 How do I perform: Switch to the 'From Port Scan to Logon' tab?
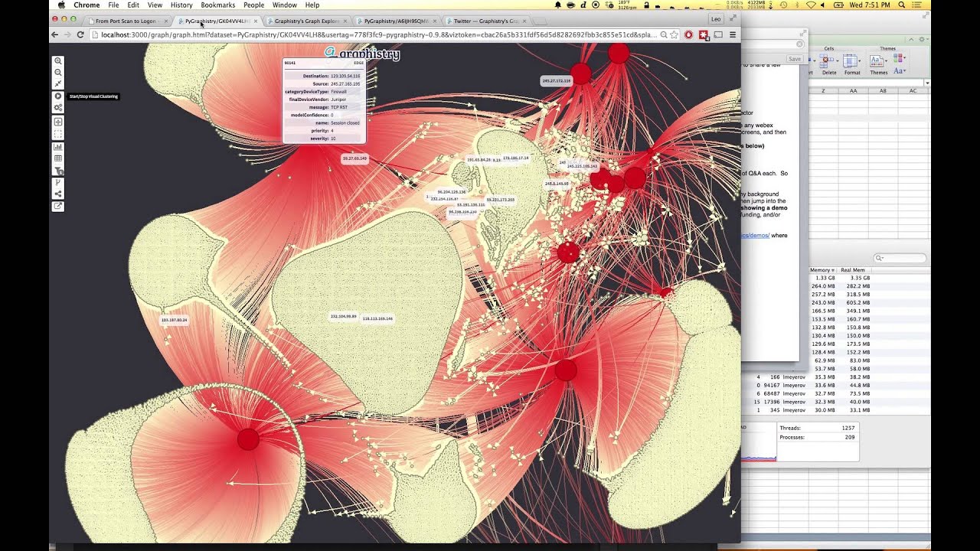[x=126, y=21]
